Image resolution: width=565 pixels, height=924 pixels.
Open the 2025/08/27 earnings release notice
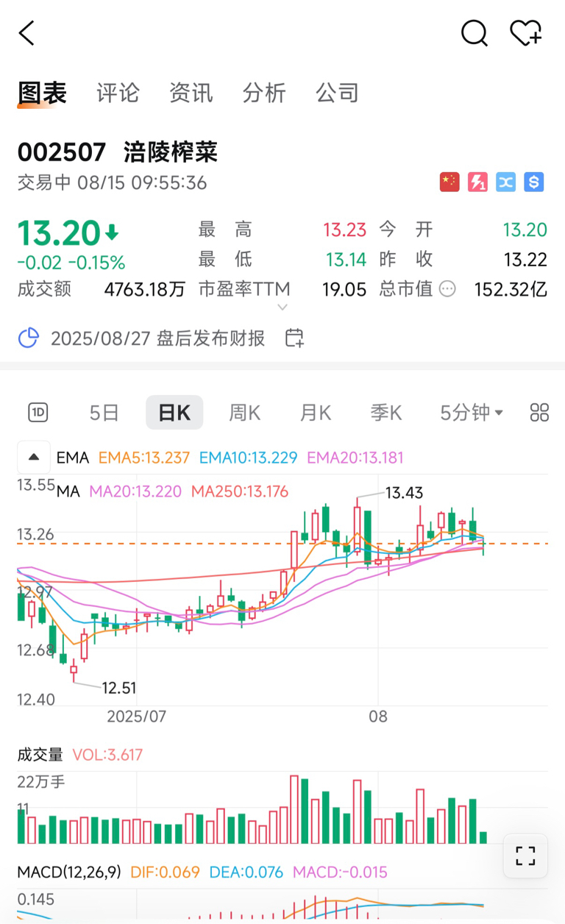(x=158, y=338)
